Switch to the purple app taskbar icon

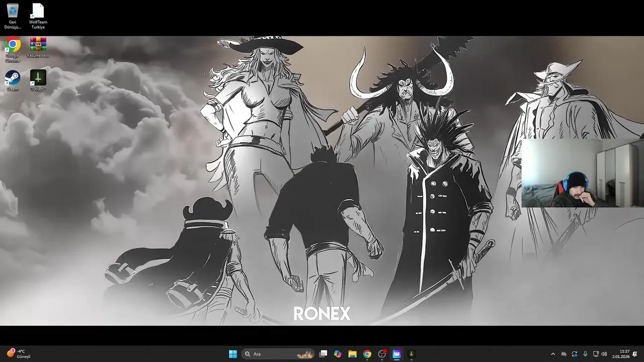[396, 354]
